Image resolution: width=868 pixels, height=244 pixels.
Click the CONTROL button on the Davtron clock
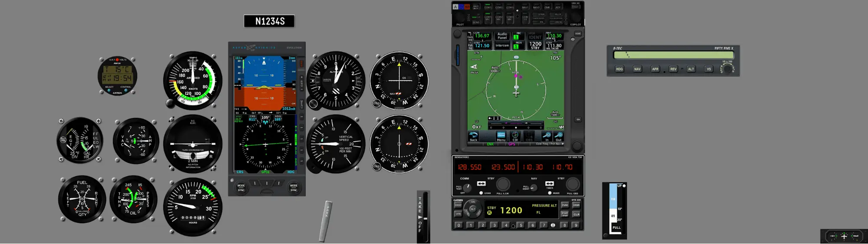[x=126, y=90]
